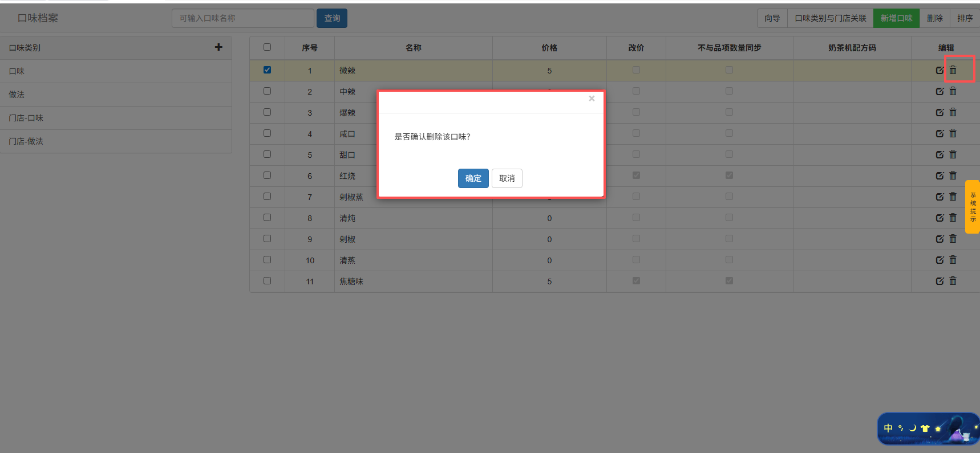Remove 爆辣 using its trash icon
The height and width of the screenshot is (453, 980).
click(x=953, y=112)
